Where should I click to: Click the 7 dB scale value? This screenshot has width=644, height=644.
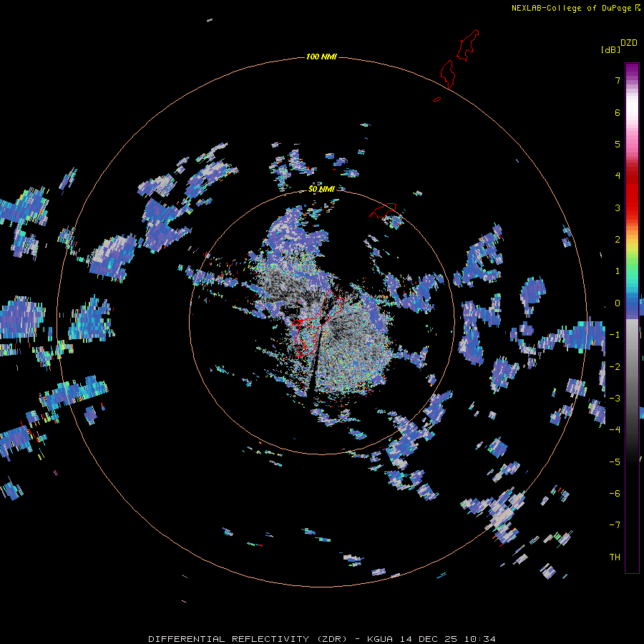click(x=618, y=80)
